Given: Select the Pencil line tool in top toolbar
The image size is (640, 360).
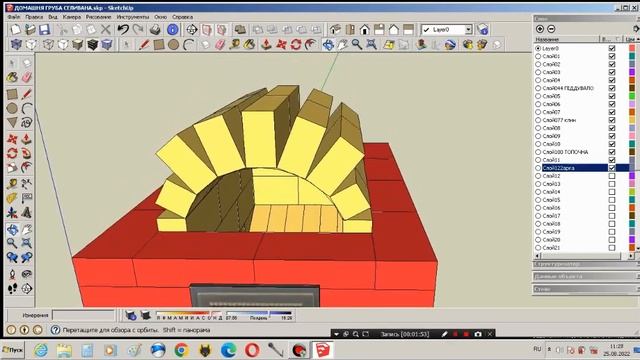Looking at the screenshot, I should pos(144,44).
